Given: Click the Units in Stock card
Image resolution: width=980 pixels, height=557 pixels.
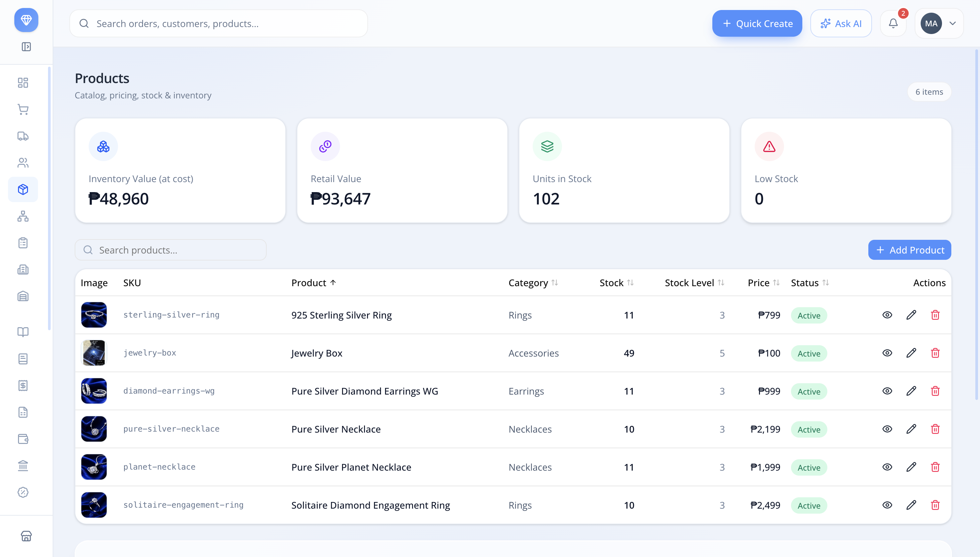Looking at the screenshot, I should [x=624, y=171].
